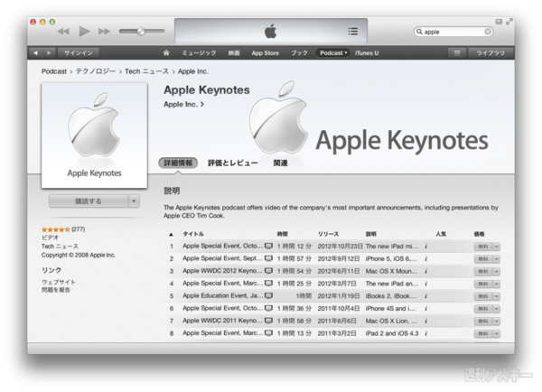This screenshot has width=542, height=392.
Task: Select the 評価とレビュー tab
Action: coord(233,163)
